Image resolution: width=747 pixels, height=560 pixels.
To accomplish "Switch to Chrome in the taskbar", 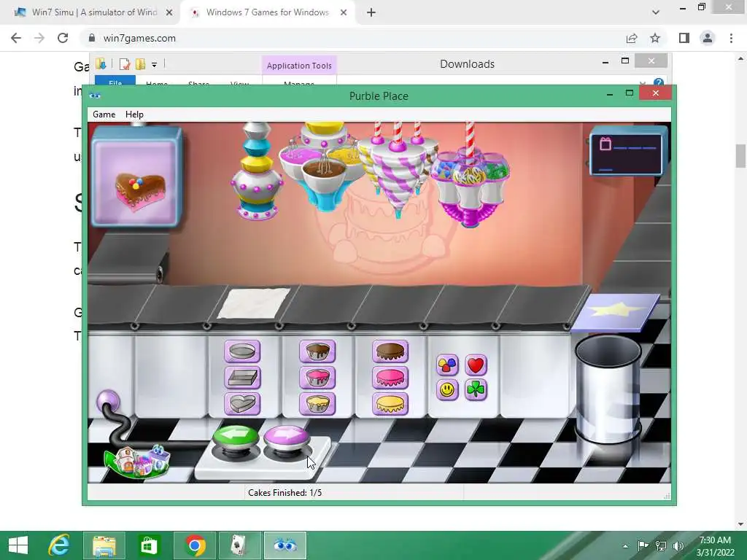I will click(194, 545).
